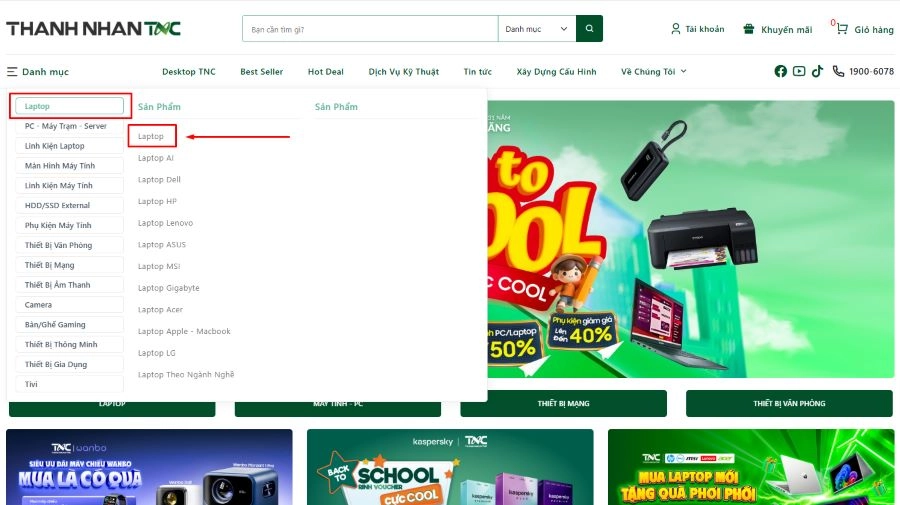Expand the Về Chúng Tôi menu
Screen dimensions: 900x505
(x=654, y=72)
